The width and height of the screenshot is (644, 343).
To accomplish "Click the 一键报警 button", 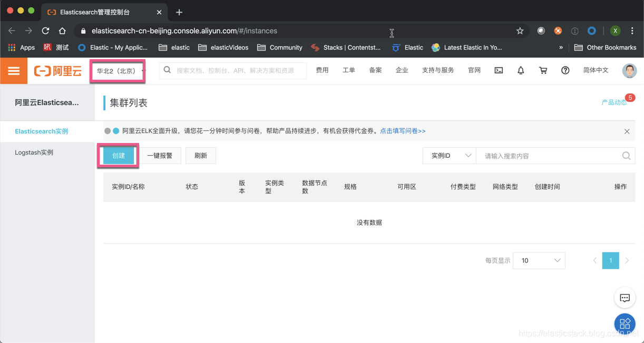I will (160, 156).
